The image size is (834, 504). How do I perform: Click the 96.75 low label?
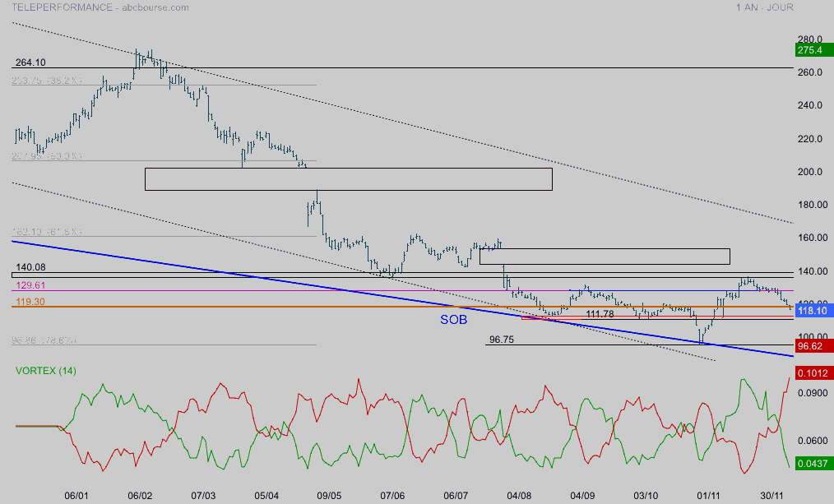502,340
